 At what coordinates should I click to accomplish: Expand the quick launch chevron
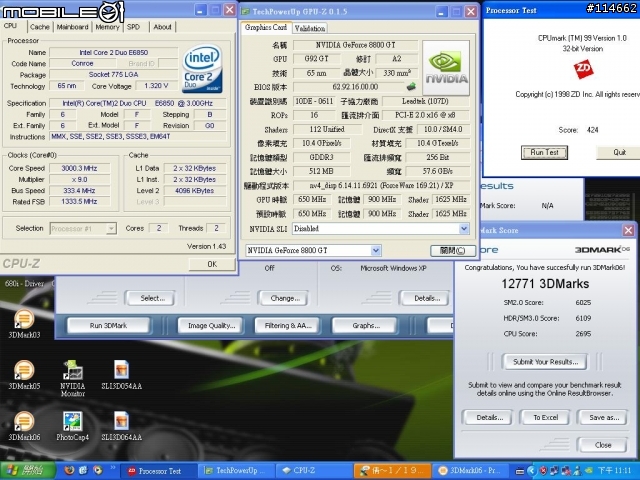click(113, 468)
